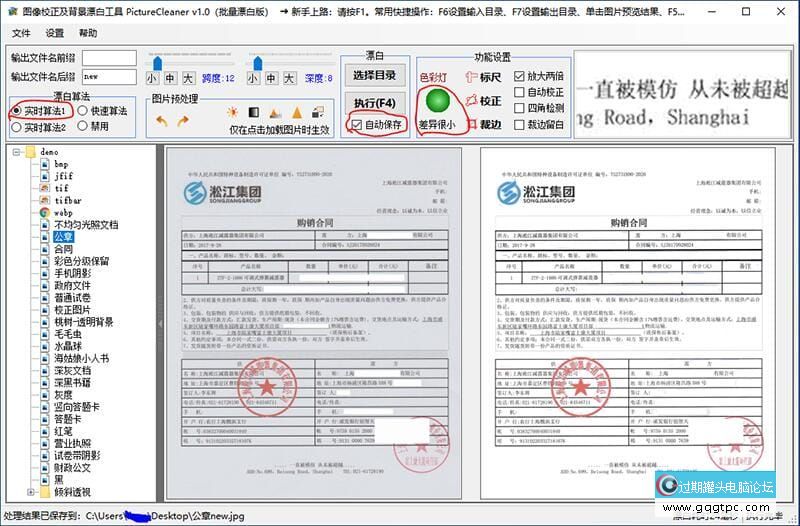Click the layered squares icon in 图片预处理
Viewport: 800px width, 526px height.
coord(318,112)
